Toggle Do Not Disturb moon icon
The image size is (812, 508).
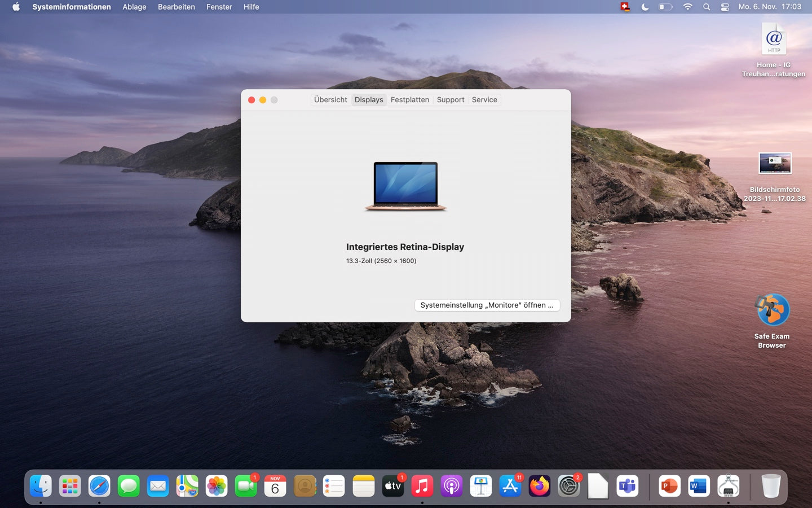pyautogui.click(x=645, y=7)
